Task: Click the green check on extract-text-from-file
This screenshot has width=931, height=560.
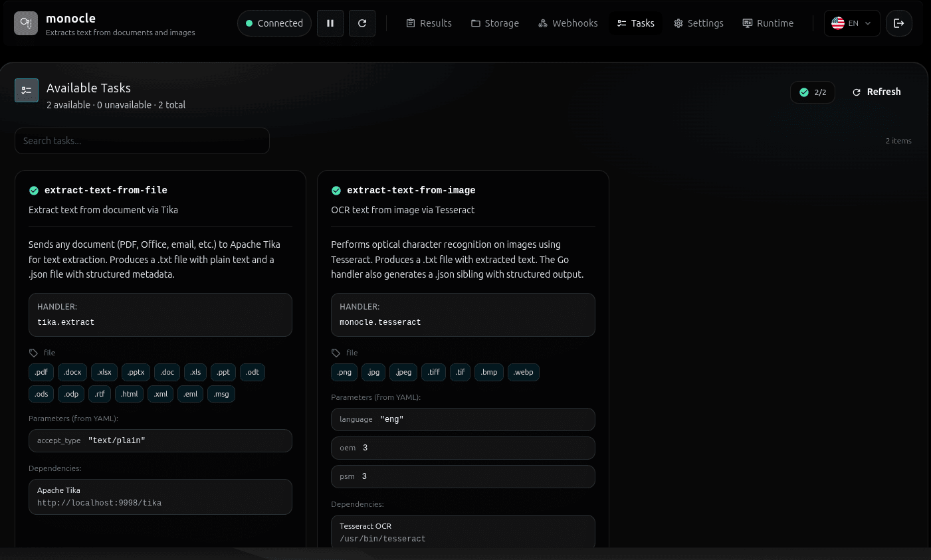Action: [x=34, y=191]
